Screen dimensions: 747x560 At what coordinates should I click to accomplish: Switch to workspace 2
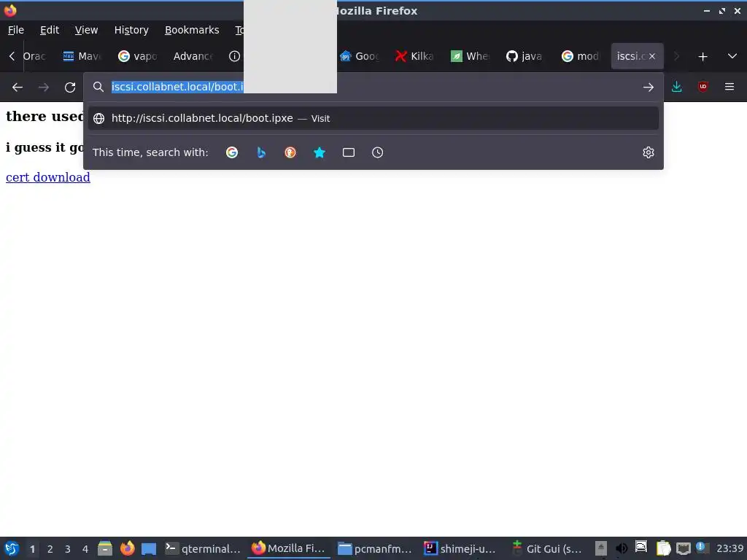pos(50,549)
